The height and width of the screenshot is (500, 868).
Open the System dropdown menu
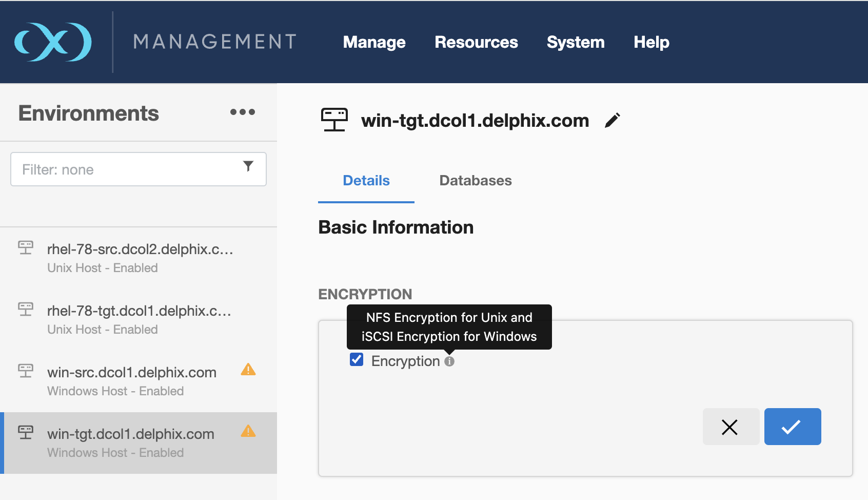tap(576, 42)
